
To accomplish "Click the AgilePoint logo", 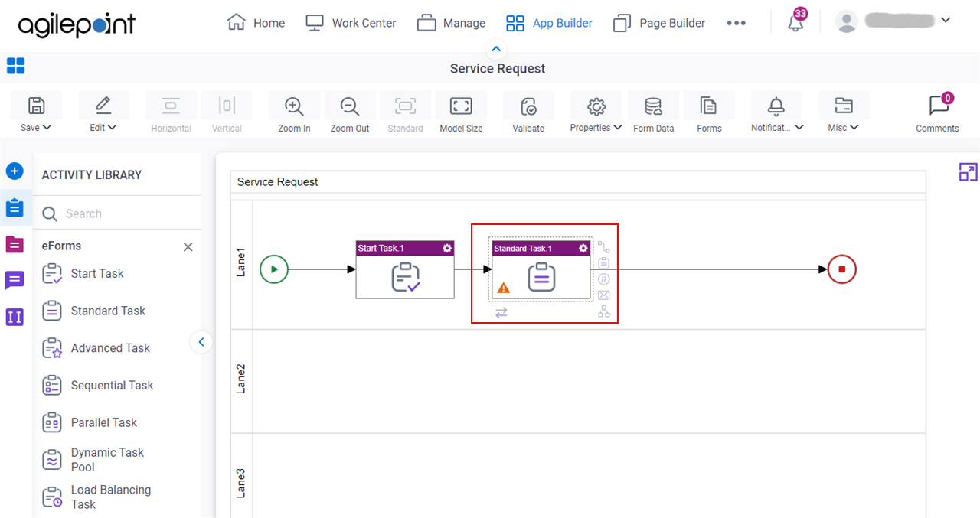I will [x=77, y=24].
